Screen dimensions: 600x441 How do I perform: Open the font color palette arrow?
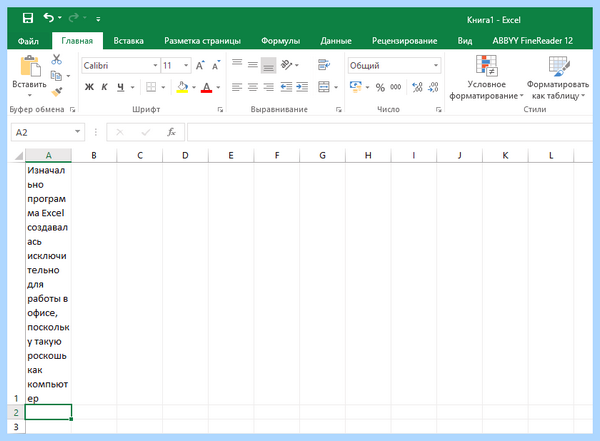point(218,88)
